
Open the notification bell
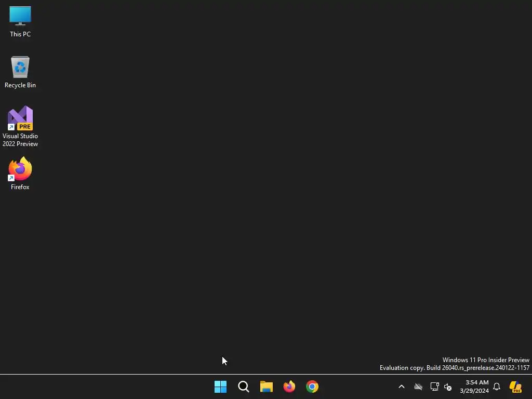(497, 387)
